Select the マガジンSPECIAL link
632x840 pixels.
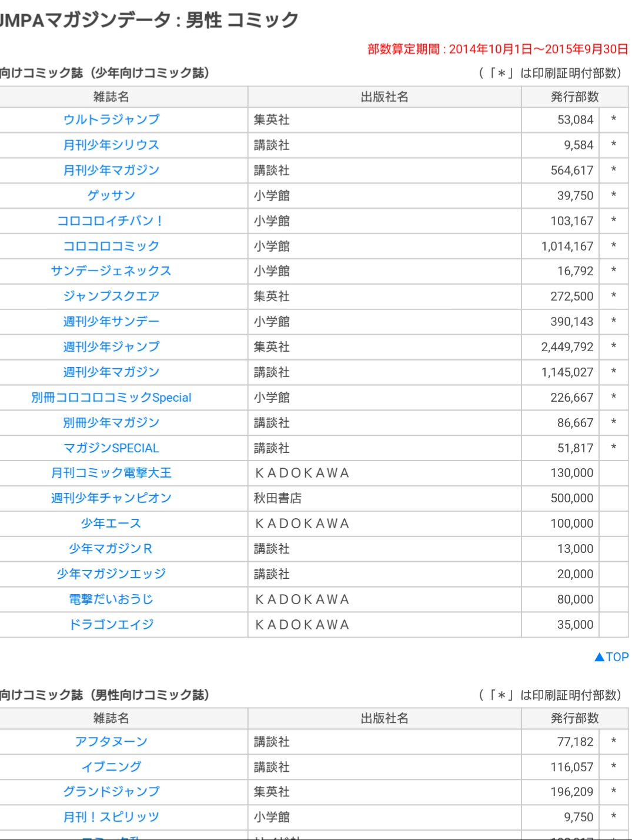111,448
